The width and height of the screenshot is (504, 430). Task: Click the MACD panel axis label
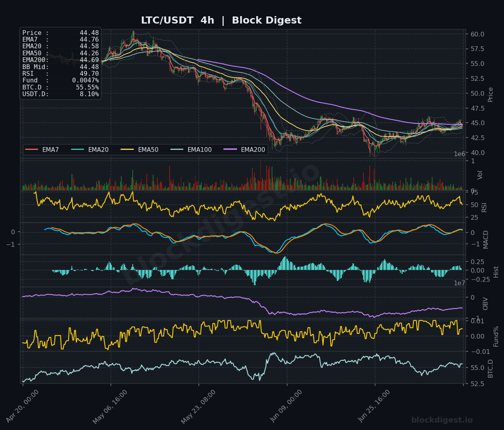point(486,239)
